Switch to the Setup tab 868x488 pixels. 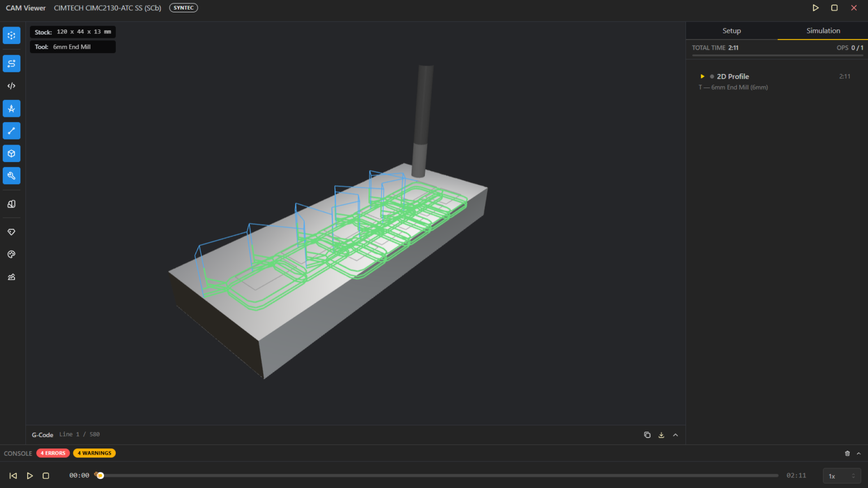(x=731, y=30)
